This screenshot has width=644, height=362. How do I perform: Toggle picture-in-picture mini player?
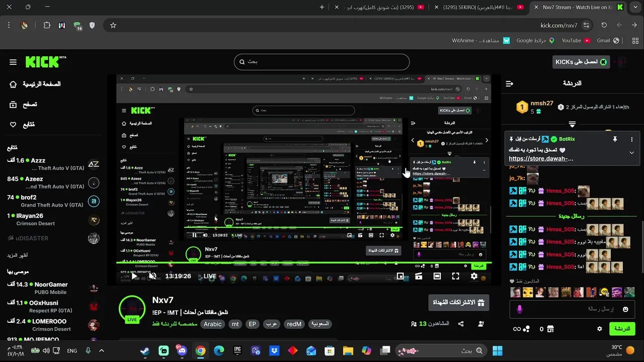(400, 276)
